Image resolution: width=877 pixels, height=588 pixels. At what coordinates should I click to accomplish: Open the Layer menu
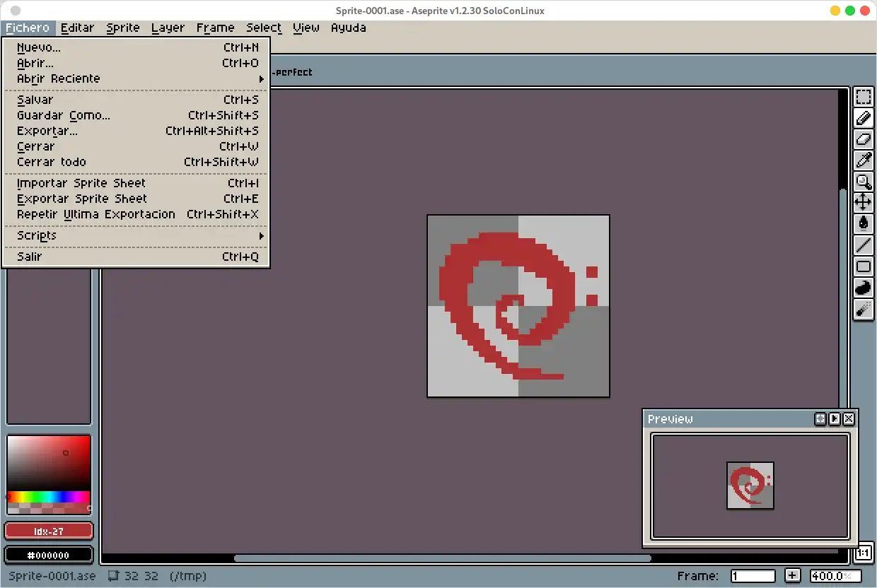coord(168,28)
